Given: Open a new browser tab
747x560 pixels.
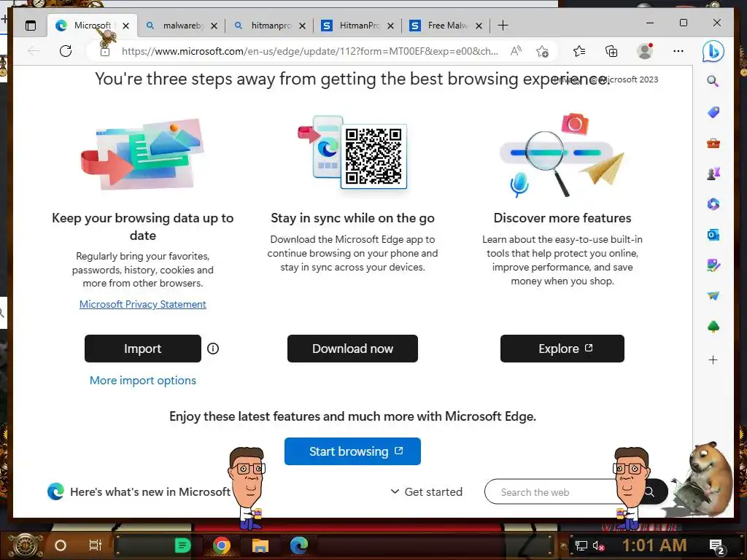Looking at the screenshot, I should point(503,26).
